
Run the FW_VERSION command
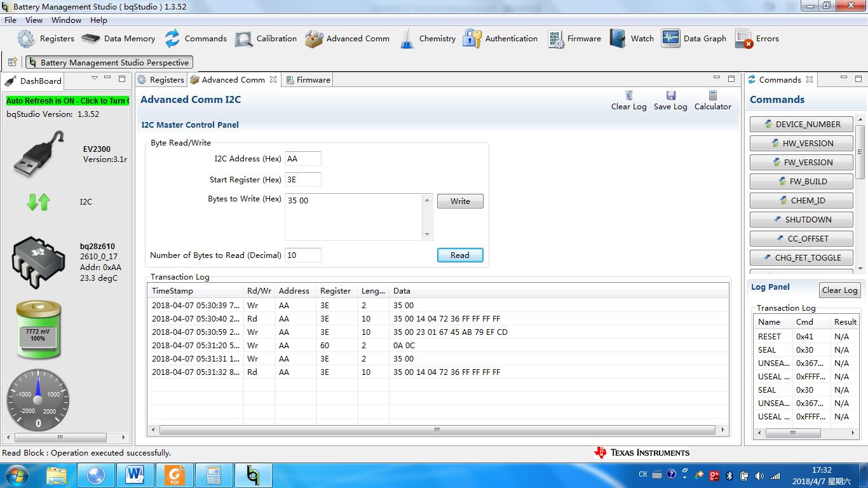(x=802, y=162)
